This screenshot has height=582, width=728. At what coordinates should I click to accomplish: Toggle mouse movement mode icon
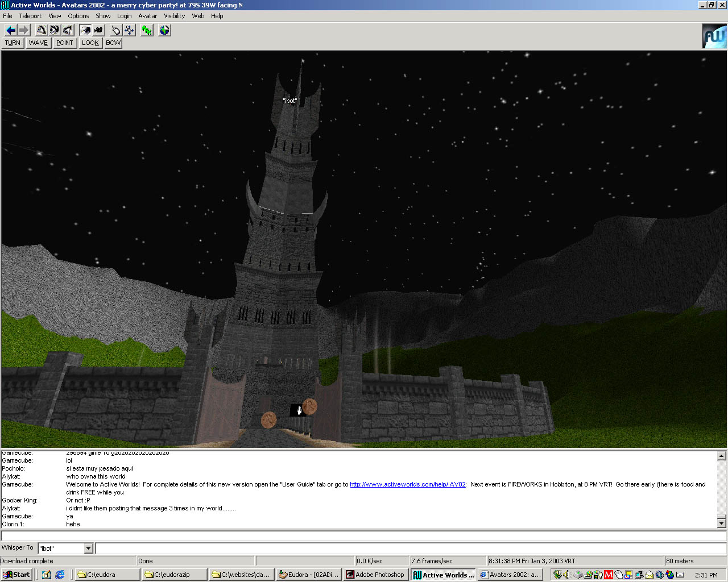coord(115,30)
